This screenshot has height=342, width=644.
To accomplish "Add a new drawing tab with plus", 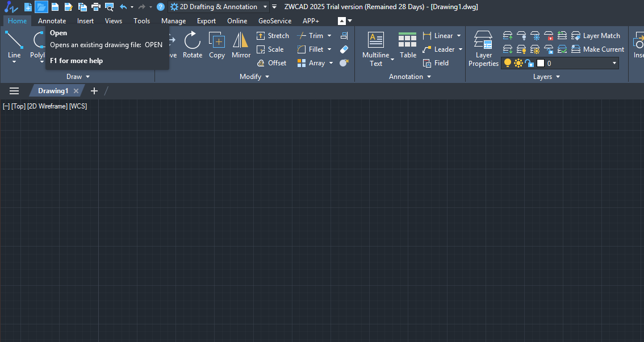I will coord(94,91).
